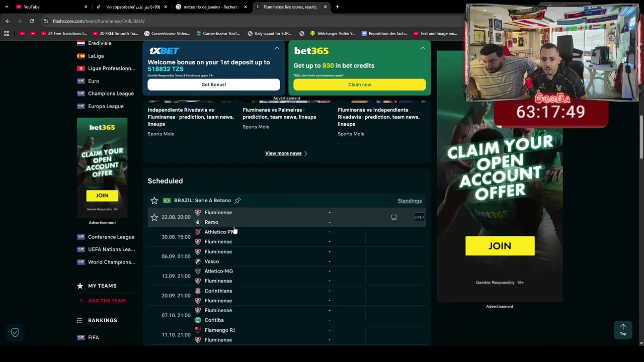Open the Independiente Rivadavia vs Fluminense article
This screenshot has height=362, width=644.
(x=191, y=117)
